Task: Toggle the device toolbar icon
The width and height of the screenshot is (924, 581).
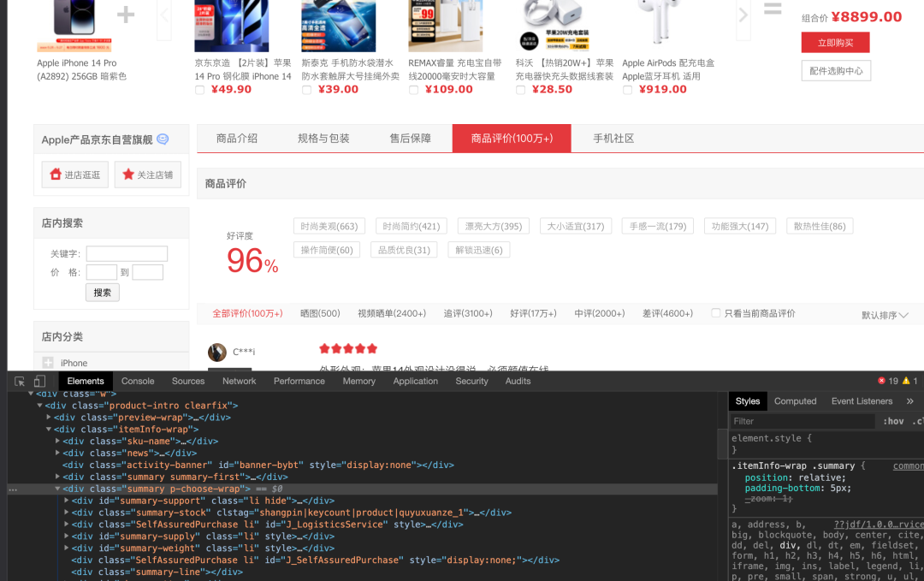Action: (x=39, y=382)
